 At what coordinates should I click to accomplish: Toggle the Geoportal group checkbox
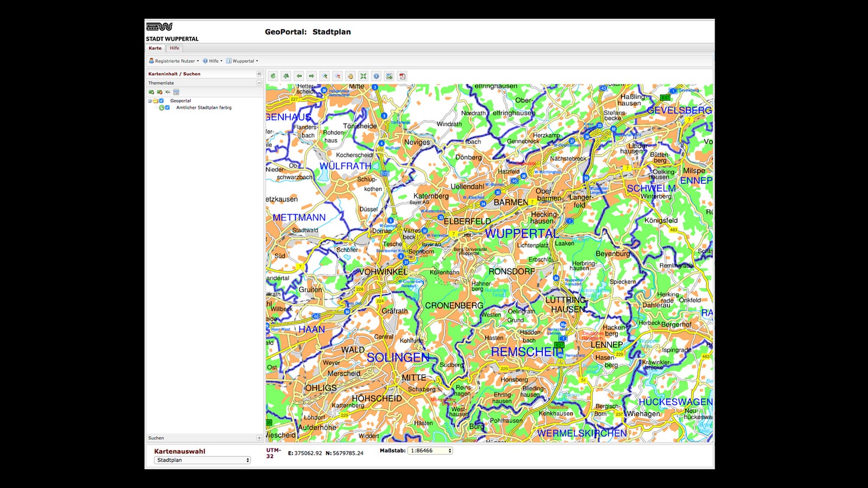click(x=161, y=101)
